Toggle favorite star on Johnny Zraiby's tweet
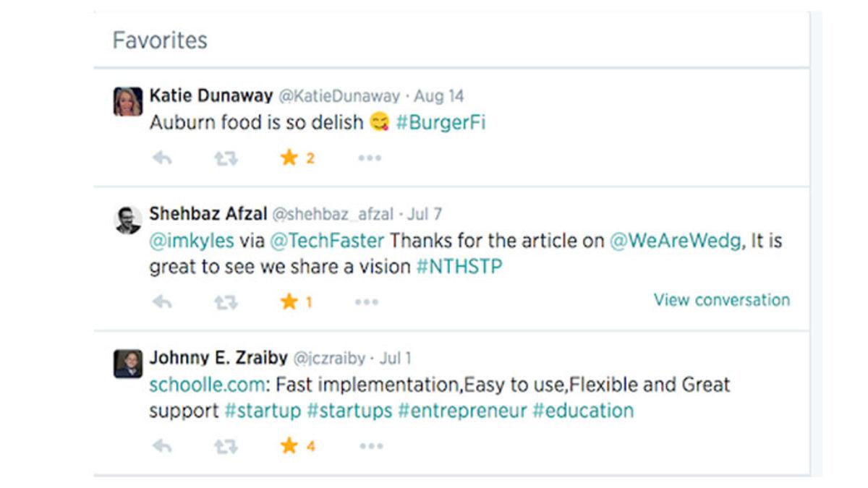Viewport: 868px width, 488px height. (x=289, y=445)
